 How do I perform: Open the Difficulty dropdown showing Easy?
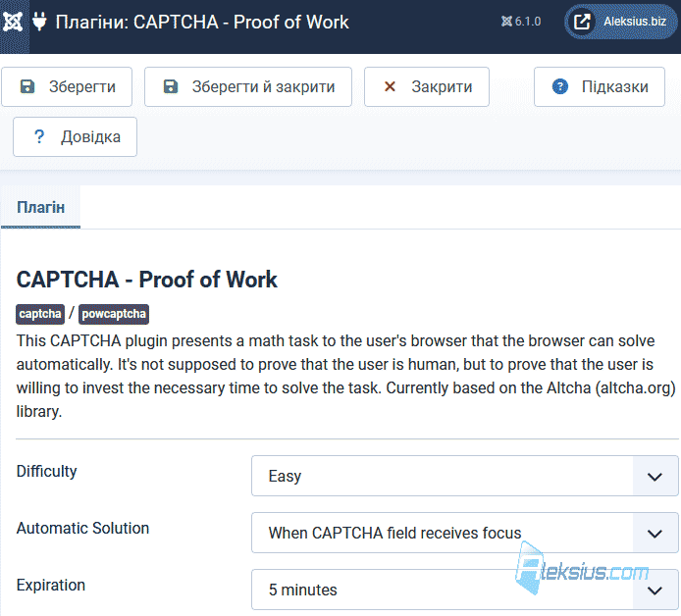click(465, 476)
